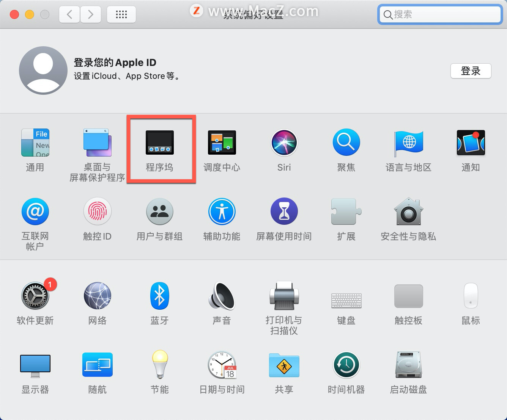The width and height of the screenshot is (507, 420).
Task: Click the forward navigation arrow
Action: click(x=90, y=14)
